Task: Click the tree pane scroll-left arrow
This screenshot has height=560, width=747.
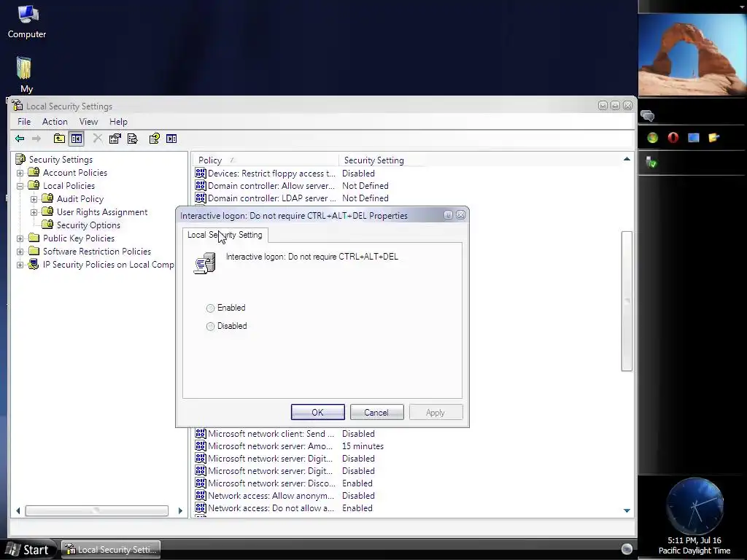Action: coord(18,510)
